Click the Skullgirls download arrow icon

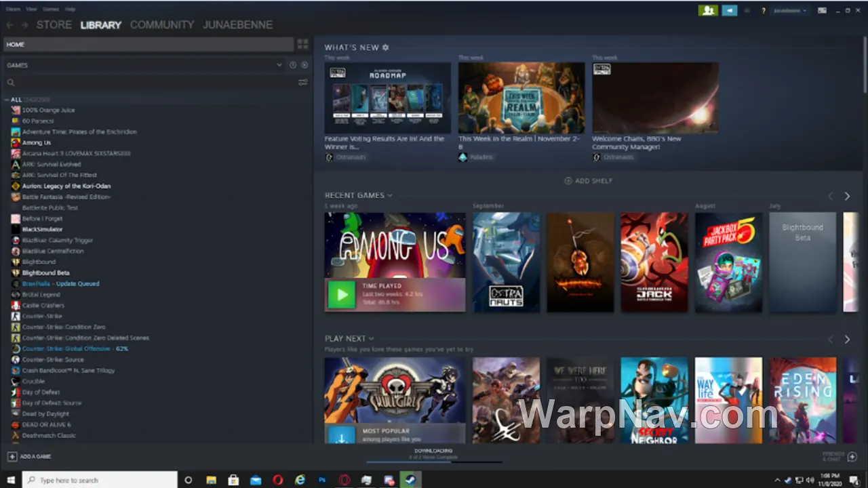(x=342, y=435)
